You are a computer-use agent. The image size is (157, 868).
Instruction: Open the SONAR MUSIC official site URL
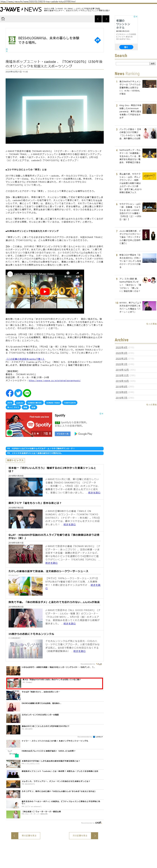pyautogui.click(x=55, y=380)
